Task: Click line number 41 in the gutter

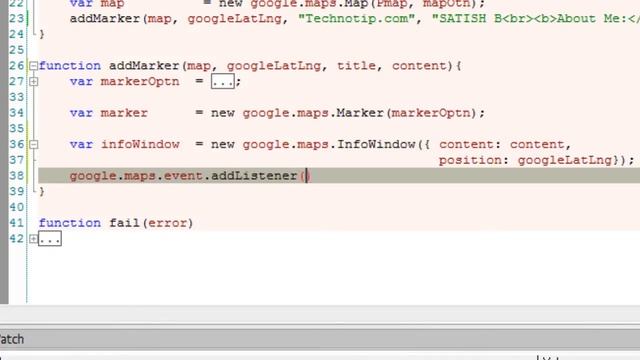Action: 17,223
